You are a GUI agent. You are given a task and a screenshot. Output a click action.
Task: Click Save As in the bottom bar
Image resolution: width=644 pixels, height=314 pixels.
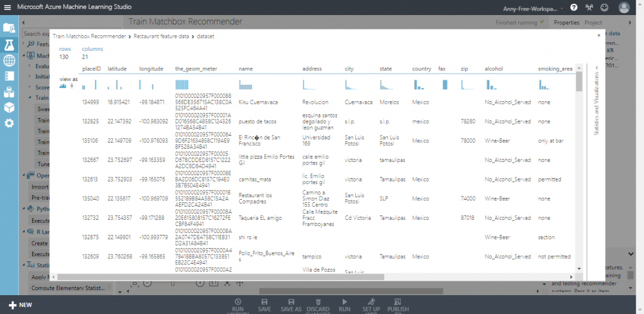(291, 305)
